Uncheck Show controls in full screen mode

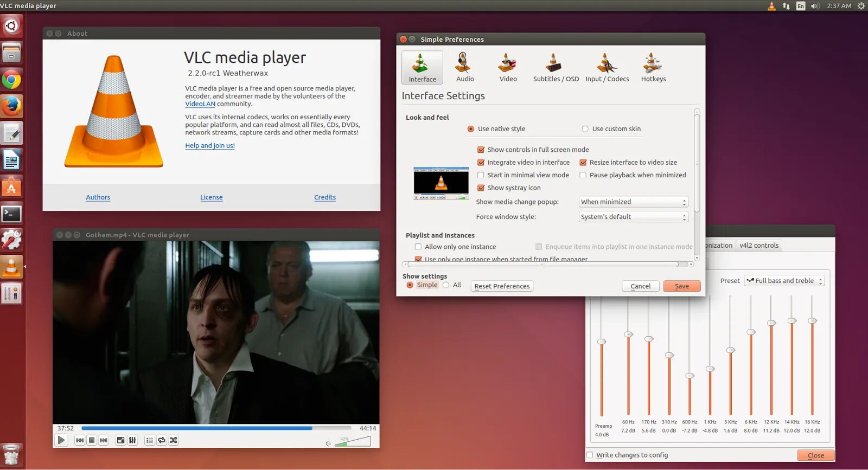click(533, 150)
